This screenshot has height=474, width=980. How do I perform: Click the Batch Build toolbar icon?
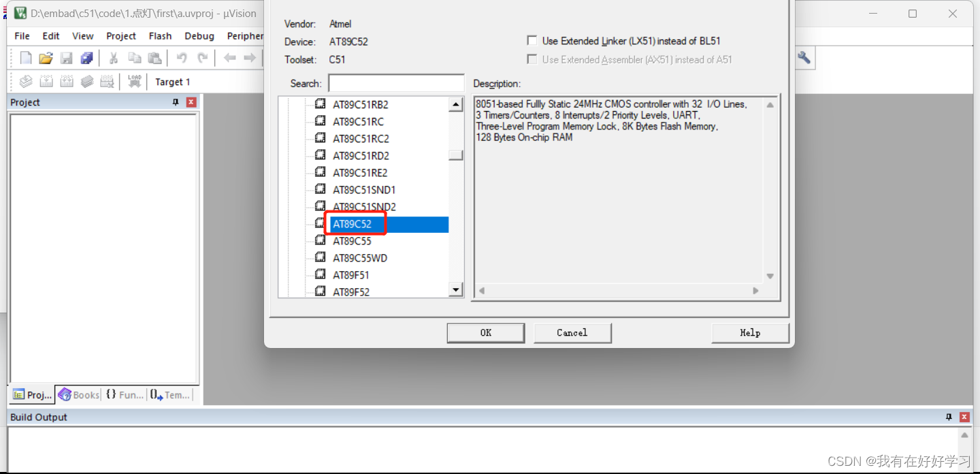click(87, 82)
